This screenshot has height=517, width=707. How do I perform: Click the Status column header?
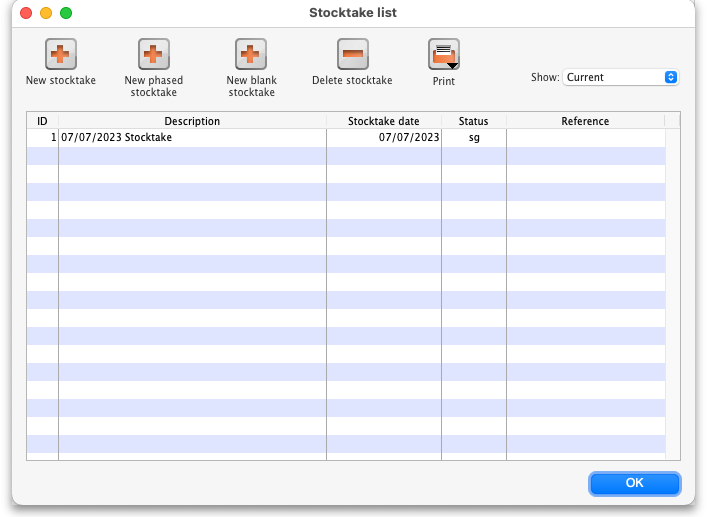473,121
